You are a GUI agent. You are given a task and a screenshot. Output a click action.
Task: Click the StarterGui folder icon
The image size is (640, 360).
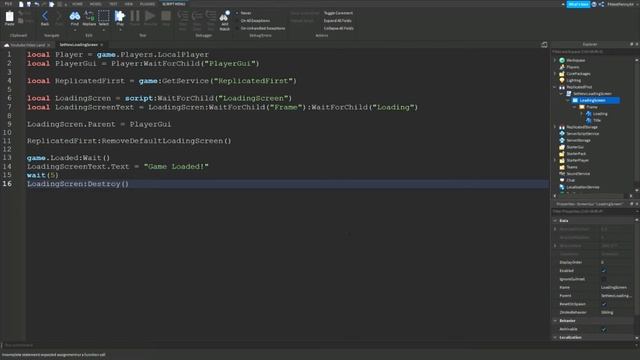(x=562, y=147)
